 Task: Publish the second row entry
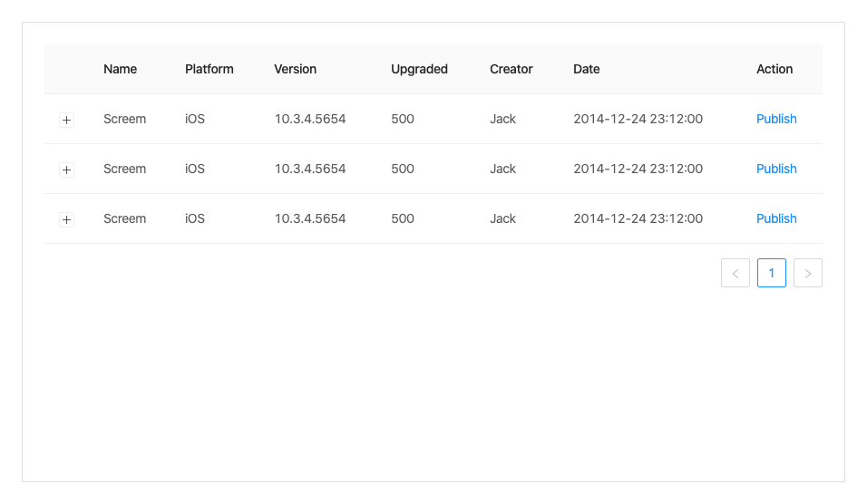click(776, 169)
